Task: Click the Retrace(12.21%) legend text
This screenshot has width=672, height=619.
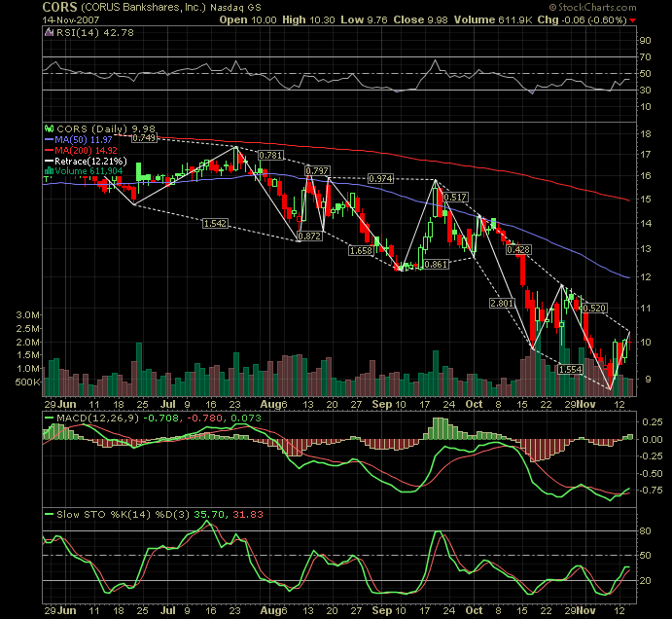Action: (90, 162)
